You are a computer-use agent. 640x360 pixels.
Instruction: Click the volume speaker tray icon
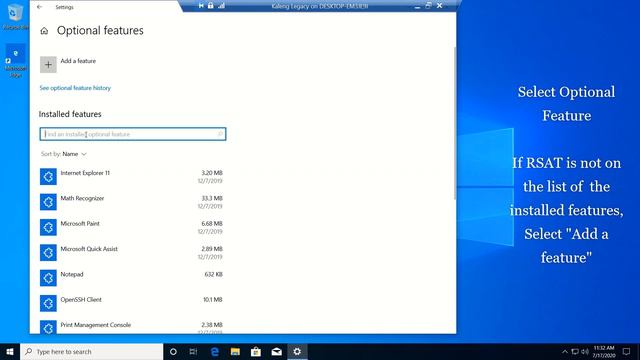coord(584,351)
